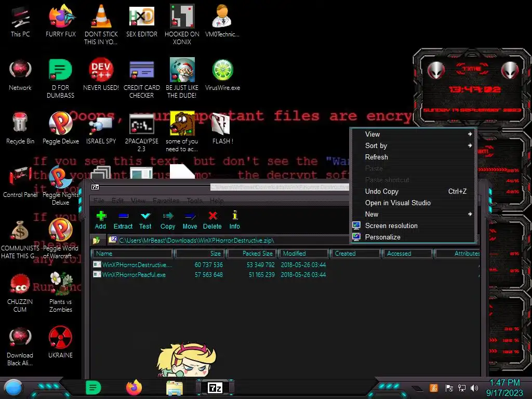Image resolution: width=532 pixels, height=399 pixels.
Task: Select WinXP.Horror.Peacful.exe file row
Action: (285, 275)
